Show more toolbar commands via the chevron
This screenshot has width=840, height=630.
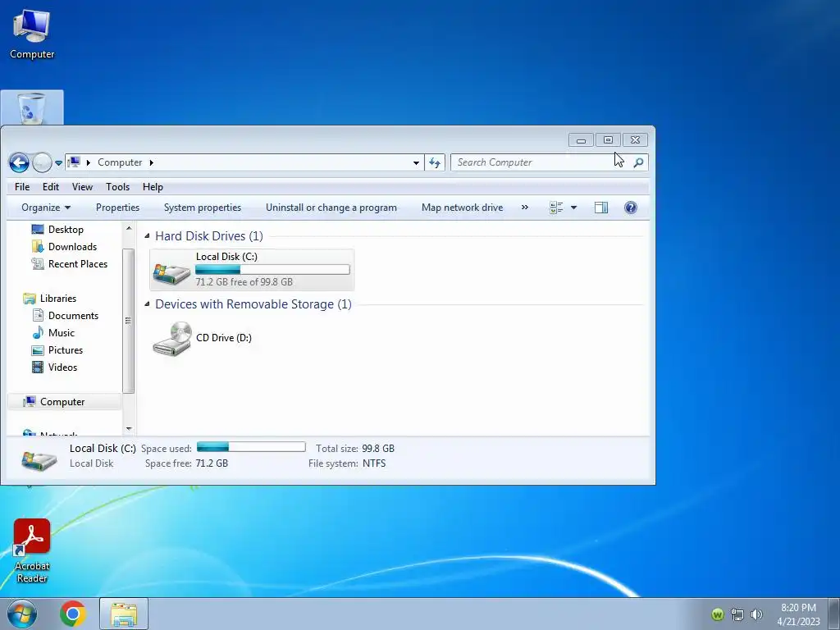524,208
